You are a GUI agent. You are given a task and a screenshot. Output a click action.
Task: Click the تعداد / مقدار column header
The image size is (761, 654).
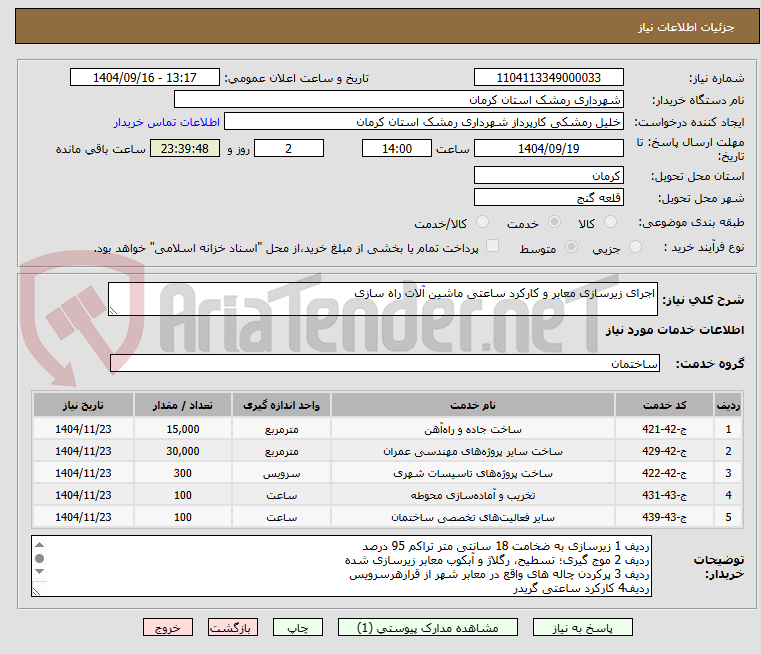point(182,405)
